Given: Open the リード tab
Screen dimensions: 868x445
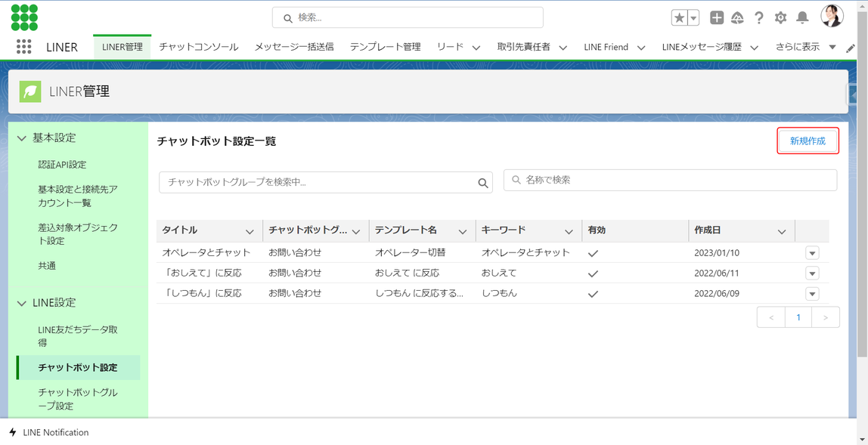Looking at the screenshot, I should 450,47.
